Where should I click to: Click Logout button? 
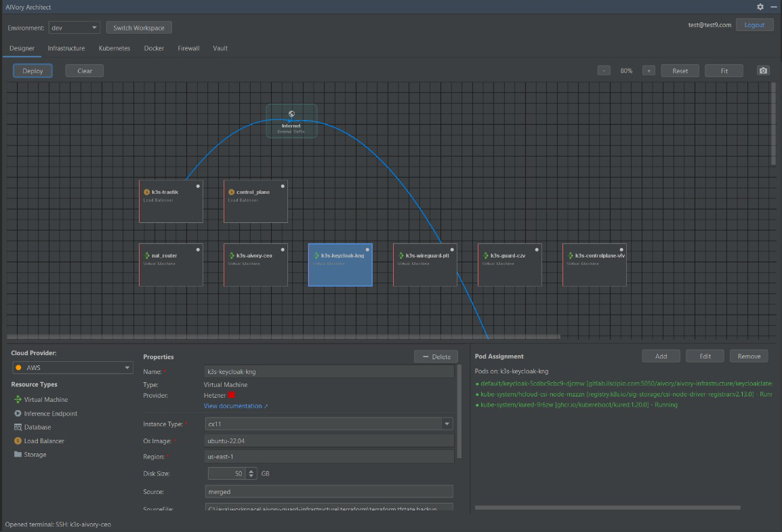[x=755, y=25]
